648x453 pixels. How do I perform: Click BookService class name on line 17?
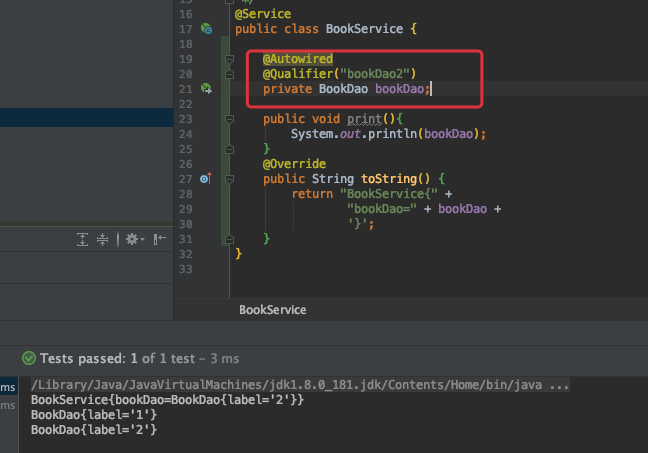pos(364,29)
